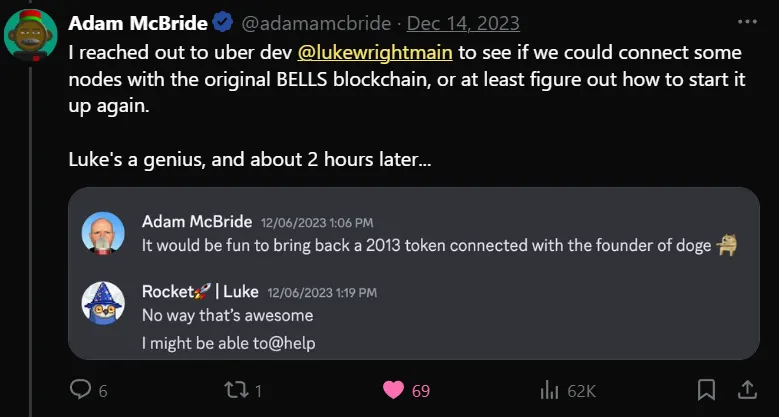Open the view analytics icon showing 62K
Image resolution: width=779 pixels, height=417 pixels.
(x=549, y=391)
